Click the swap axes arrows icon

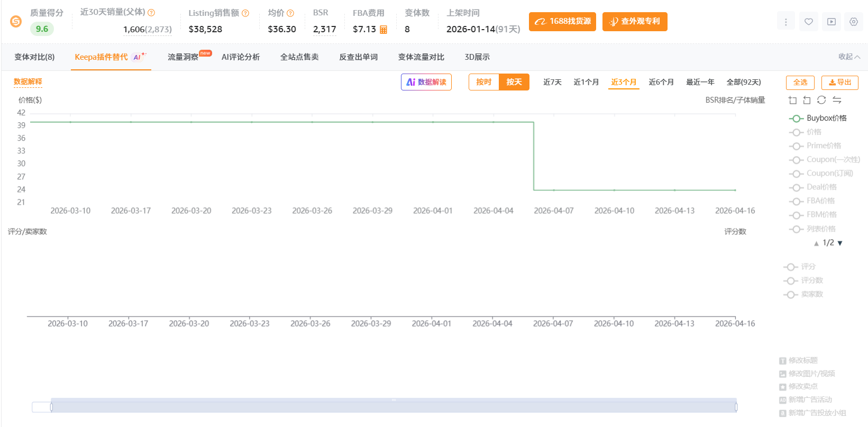tap(837, 100)
